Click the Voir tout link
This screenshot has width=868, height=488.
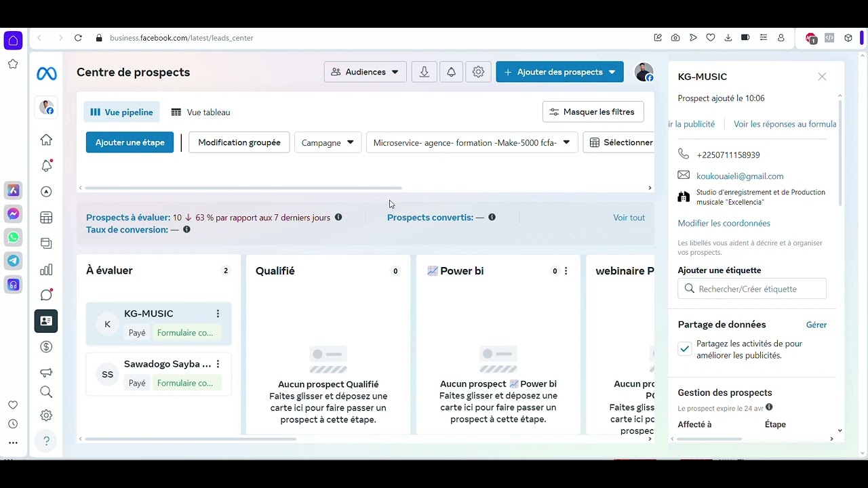coord(629,218)
